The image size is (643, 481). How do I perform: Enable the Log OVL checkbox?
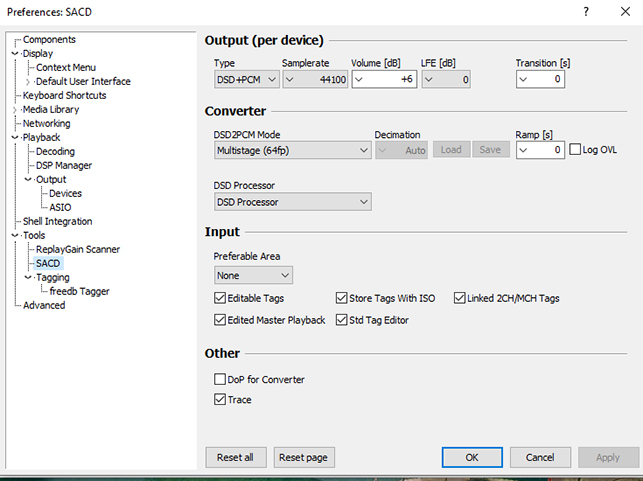point(575,150)
